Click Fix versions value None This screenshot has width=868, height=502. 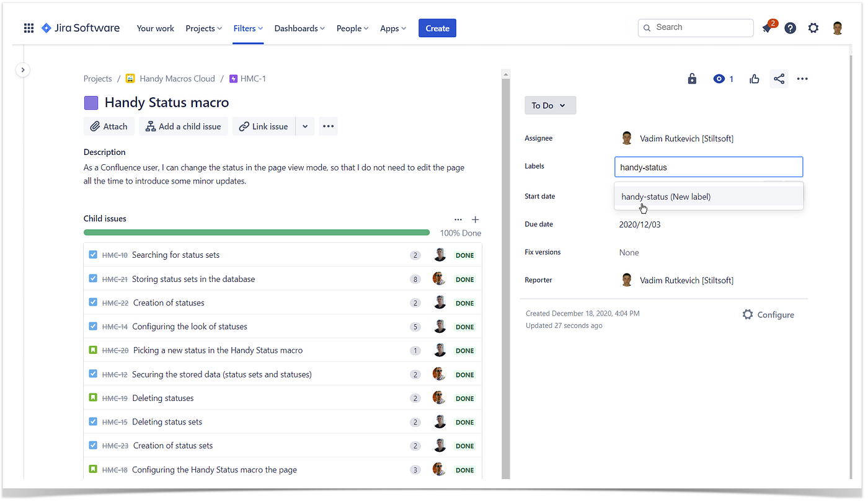point(629,252)
